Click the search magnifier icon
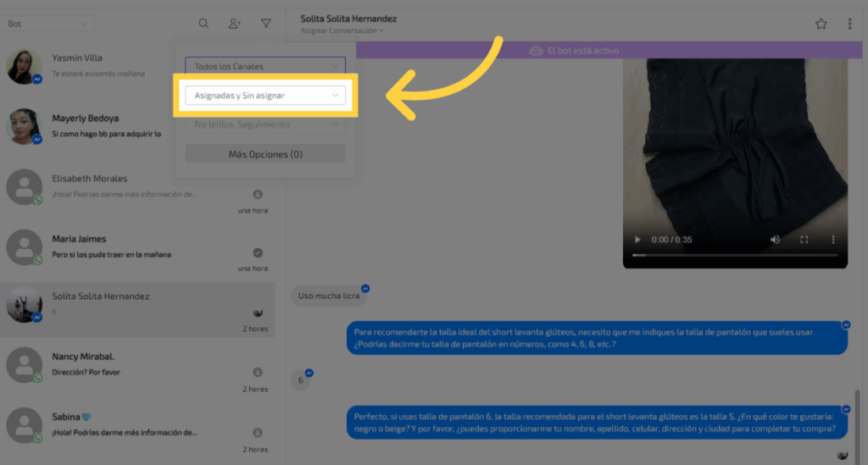868x465 pixels. pyautogui.click(x=203, y=24)
